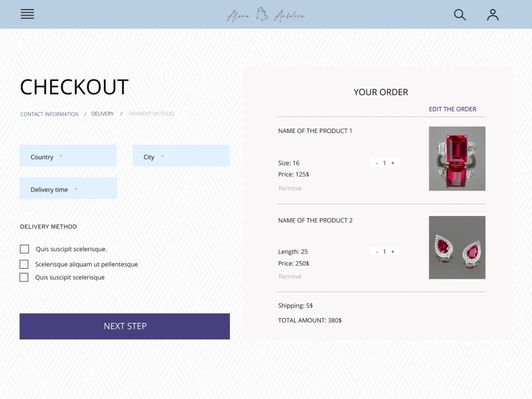Select the Delivery breadcrumb step
The height and width of the screenshot is (399, 532).
coord(102,114)
